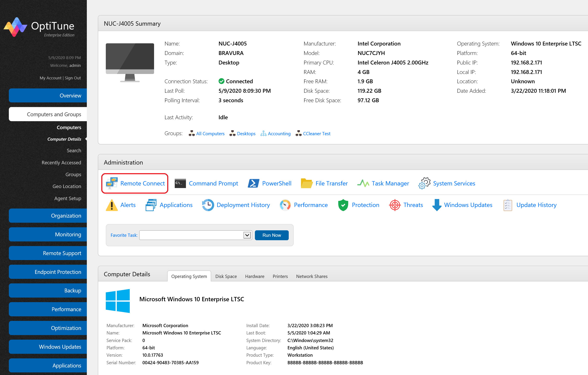Click the All Computers group icon

192,133
